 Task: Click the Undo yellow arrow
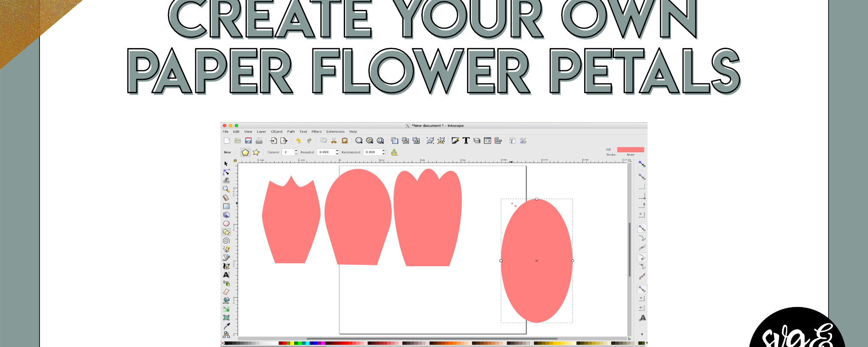pos(299,141)
